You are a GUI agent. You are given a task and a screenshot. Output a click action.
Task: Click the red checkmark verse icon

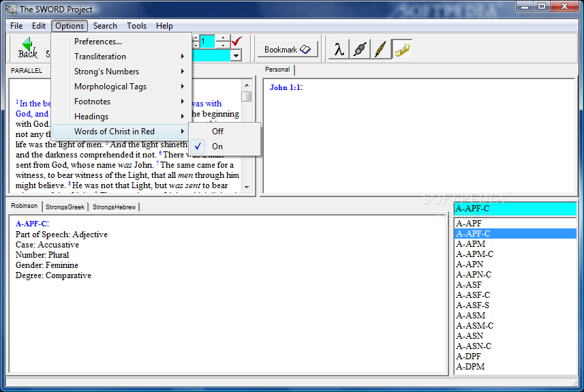click(x=237, y=41)
